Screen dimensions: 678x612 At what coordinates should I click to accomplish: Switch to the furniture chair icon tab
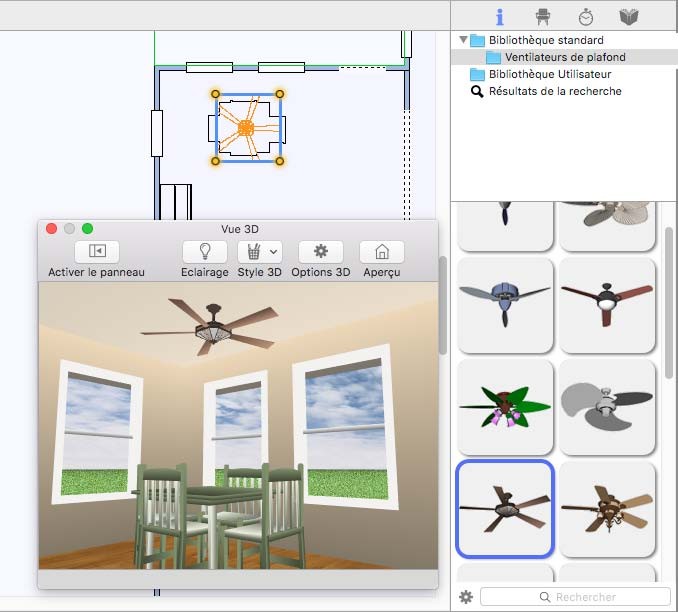click(543, 17)
